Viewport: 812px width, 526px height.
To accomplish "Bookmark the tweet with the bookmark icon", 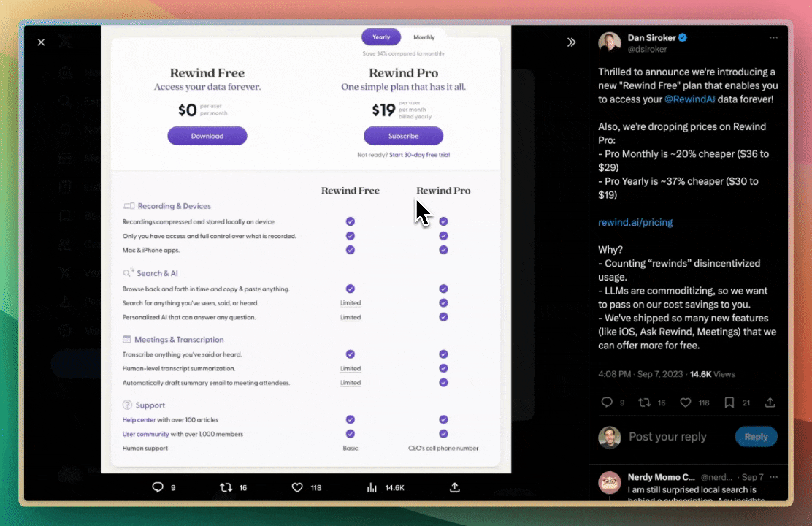I will (729, 403).
